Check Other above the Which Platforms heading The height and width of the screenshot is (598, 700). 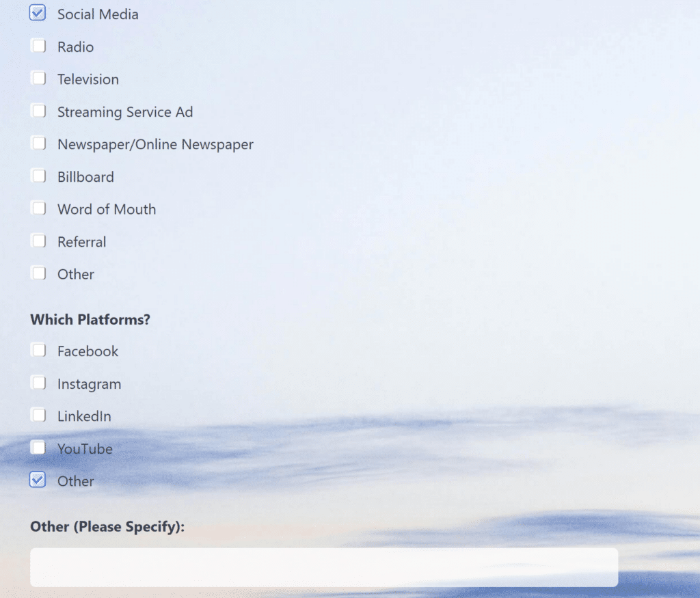38,273
